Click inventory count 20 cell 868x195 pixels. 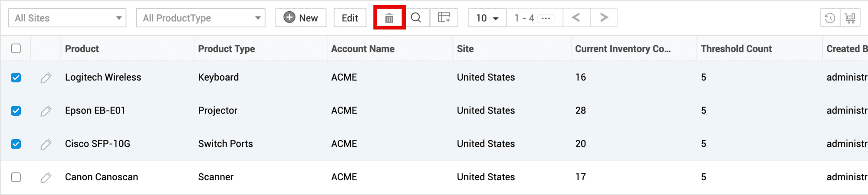tap(581, 143)
